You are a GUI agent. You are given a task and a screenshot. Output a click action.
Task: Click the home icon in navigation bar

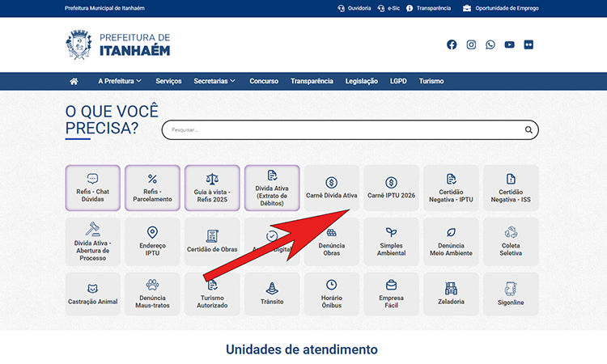[x=74, y=81]
